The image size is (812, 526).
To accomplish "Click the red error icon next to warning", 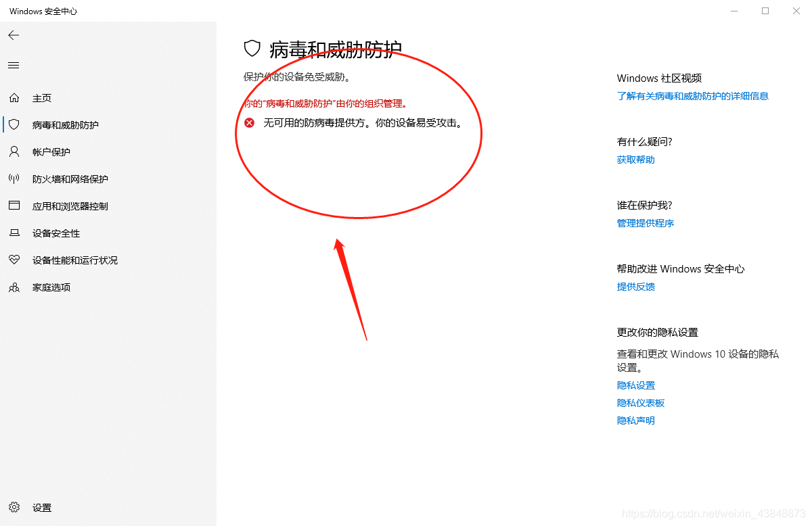I will click(x=249, y=122).
